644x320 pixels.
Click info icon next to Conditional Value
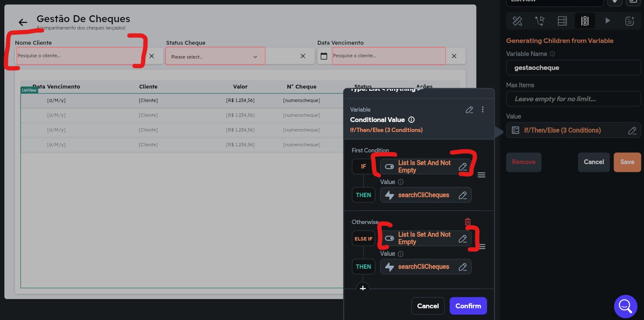tap(411, 120)
